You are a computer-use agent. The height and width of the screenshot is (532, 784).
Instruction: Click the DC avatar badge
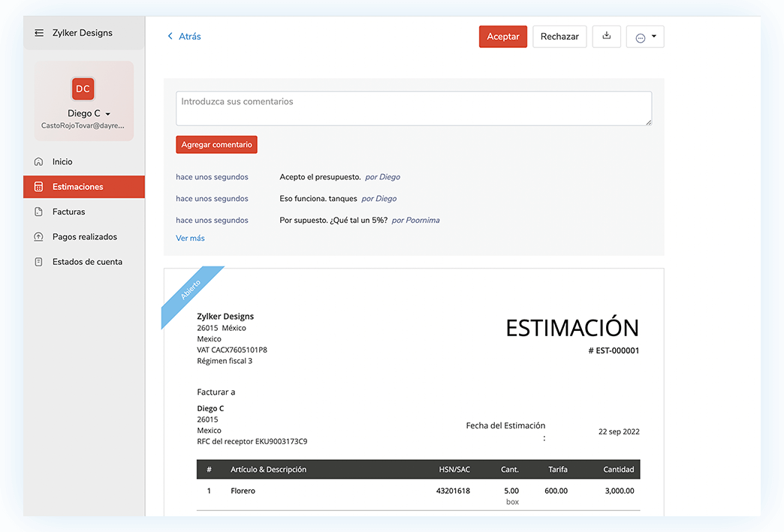83,89
